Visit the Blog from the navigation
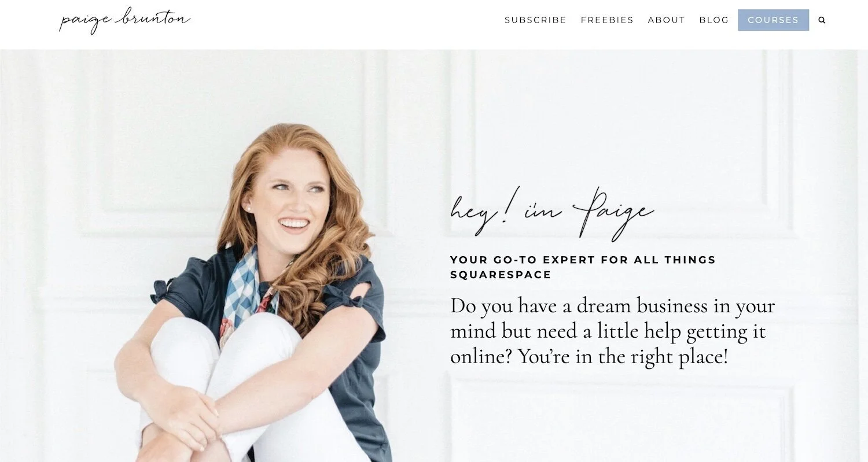Viewport: 868px width, 462px height. (x=714, y=20)
